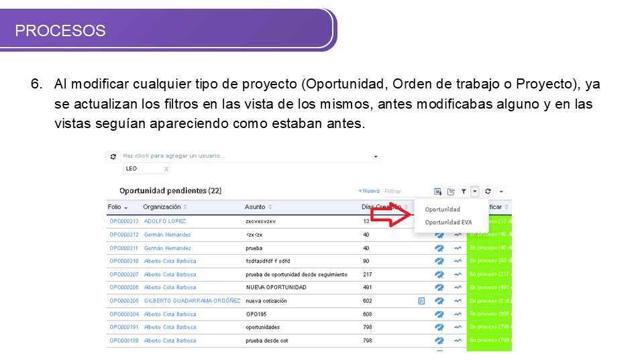Image resolution: width=644 pixels, height=362 pixels.
Task: Click the reload icon in the list toolbar
Action: [488, 191]
